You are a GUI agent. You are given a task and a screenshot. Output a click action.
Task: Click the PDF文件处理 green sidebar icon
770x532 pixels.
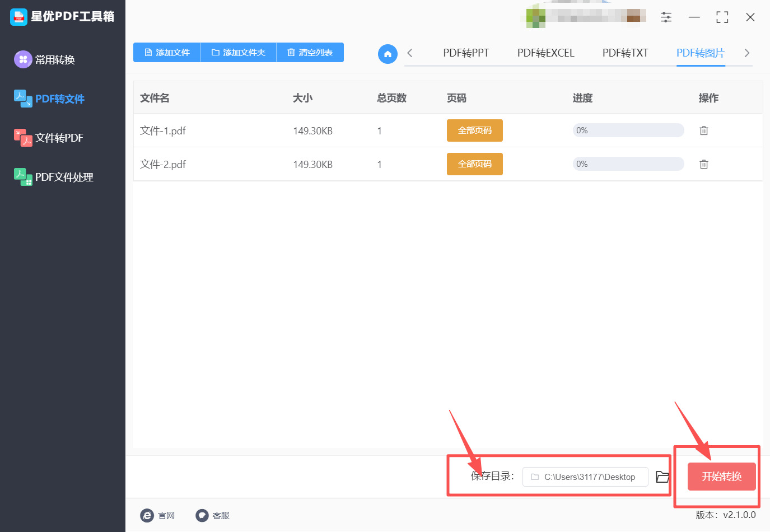[23, 177]
